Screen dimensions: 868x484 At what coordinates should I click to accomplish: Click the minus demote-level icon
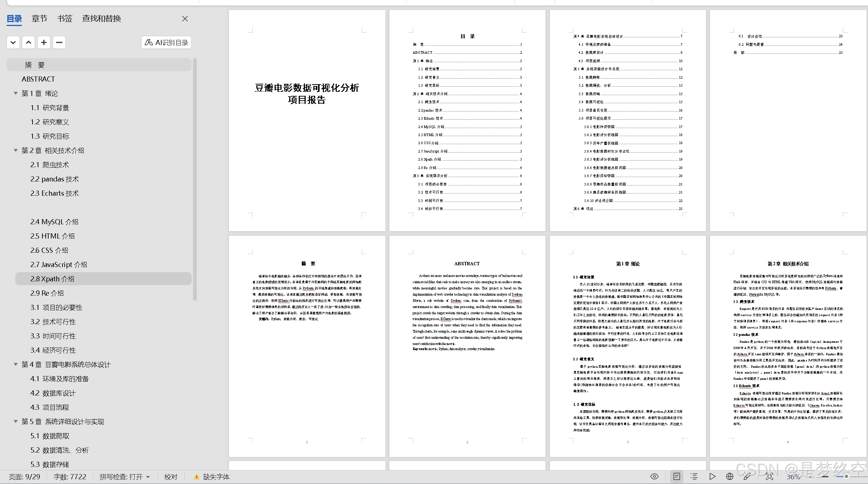59,42
